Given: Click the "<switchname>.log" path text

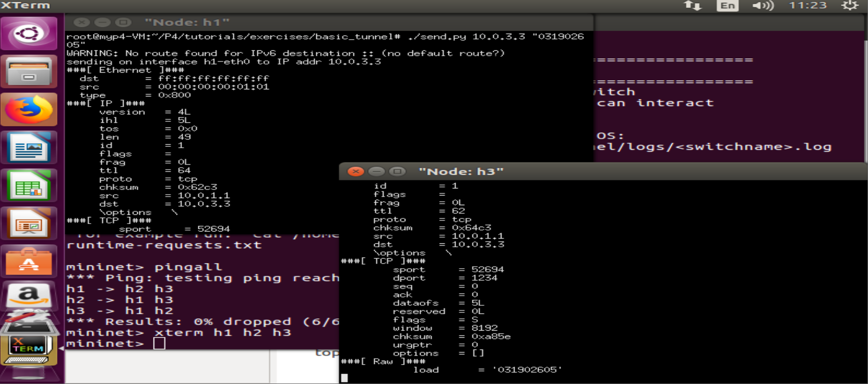Looking at the screenshot, I should tap(754, 147).
